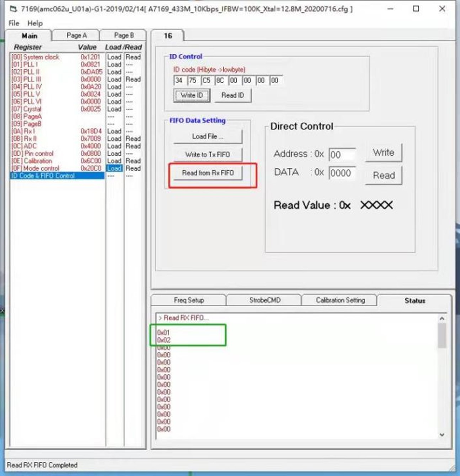Click Read for System clock register
The image size is (460, 476).
click(133, 57)
